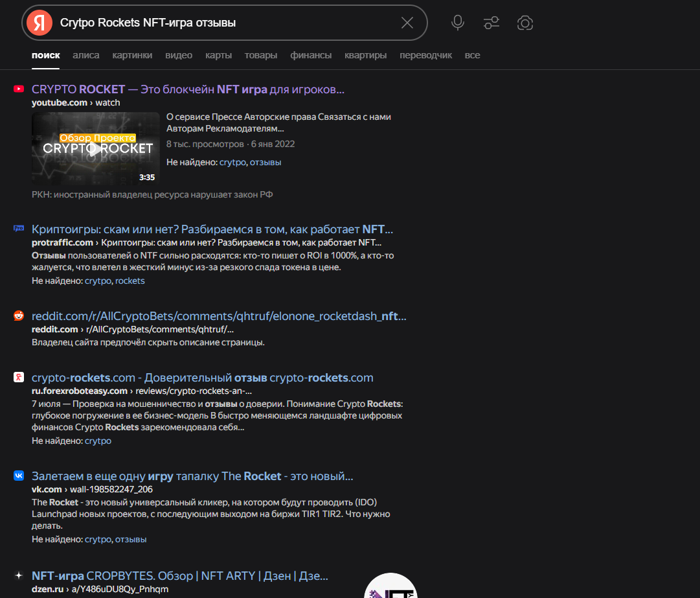Screen dimensions: 700x598
Task: Open image search camera icon
Action: pyautogui.click(x=525, y=23)
